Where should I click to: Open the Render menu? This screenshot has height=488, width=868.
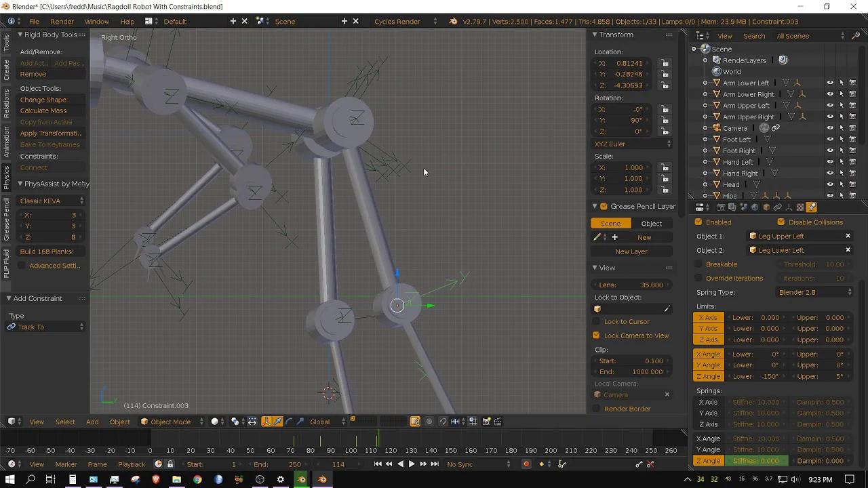pyautogui.click(x=62, y=21)
